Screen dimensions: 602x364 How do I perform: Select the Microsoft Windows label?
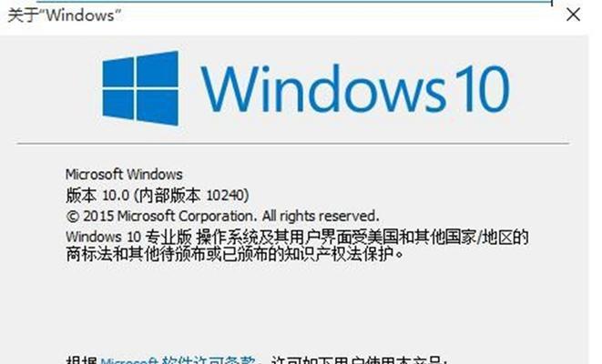tap(124, 175)
